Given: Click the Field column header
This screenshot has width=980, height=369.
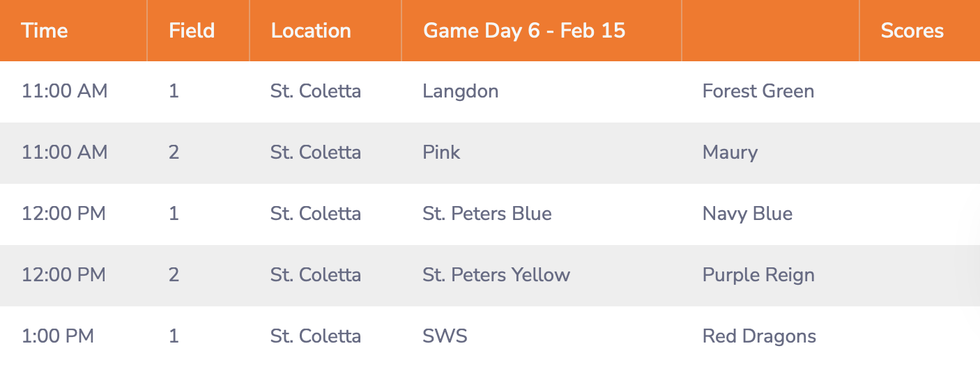Looking at the screenshot, I should tap(192, 31).
